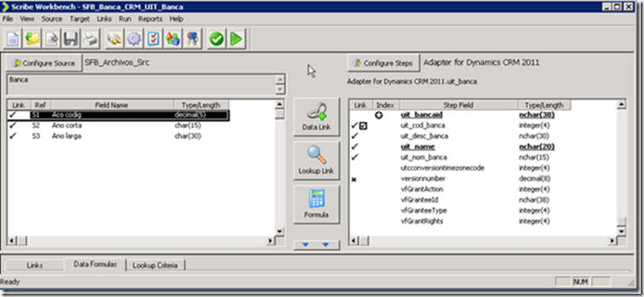Screen dimensions: 644x297
Task: Click the x mark beside versionnumber
Action: [354, 179]
